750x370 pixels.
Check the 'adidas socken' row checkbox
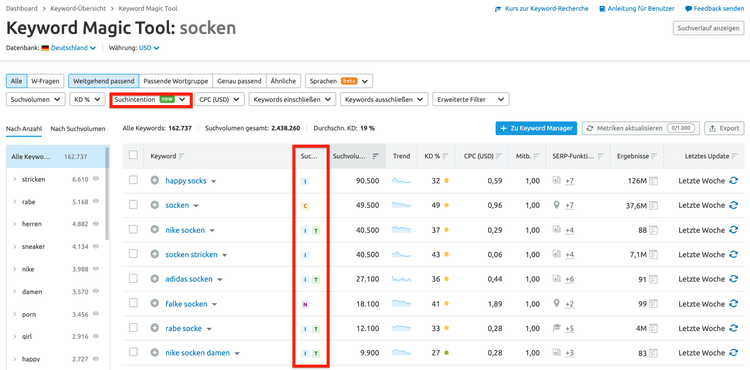point(133,279)
